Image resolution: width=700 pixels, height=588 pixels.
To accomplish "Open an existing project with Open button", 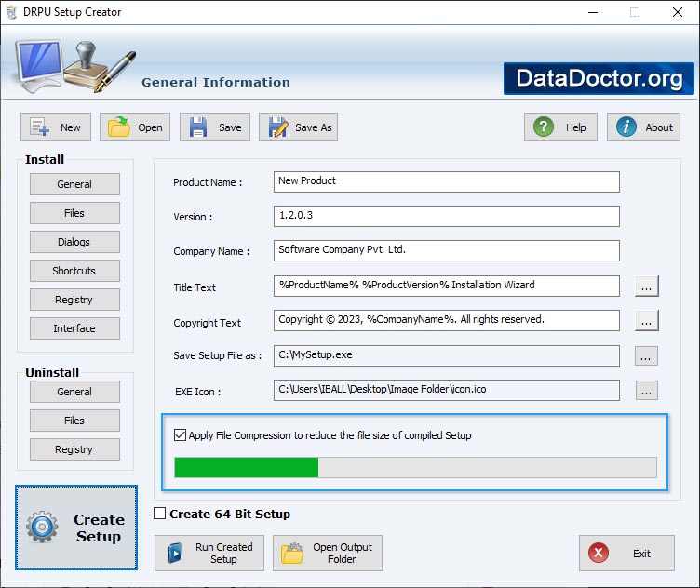I will (135, 127).
